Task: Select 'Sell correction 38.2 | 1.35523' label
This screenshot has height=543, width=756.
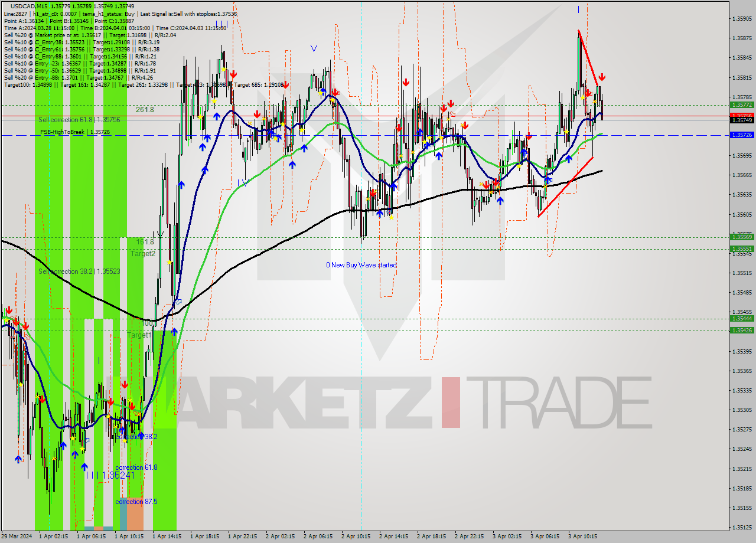Action: pyautogui.click(x=79, y=271)
